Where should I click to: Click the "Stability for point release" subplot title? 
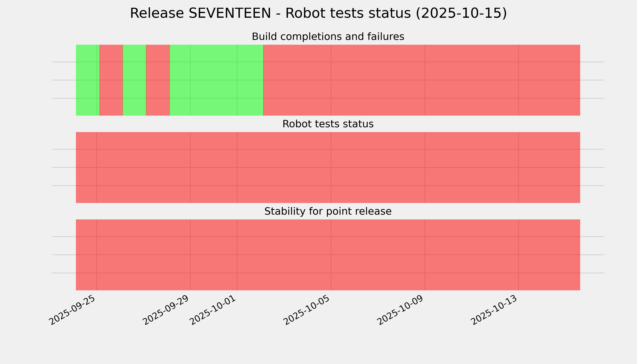tap(328, 212)
